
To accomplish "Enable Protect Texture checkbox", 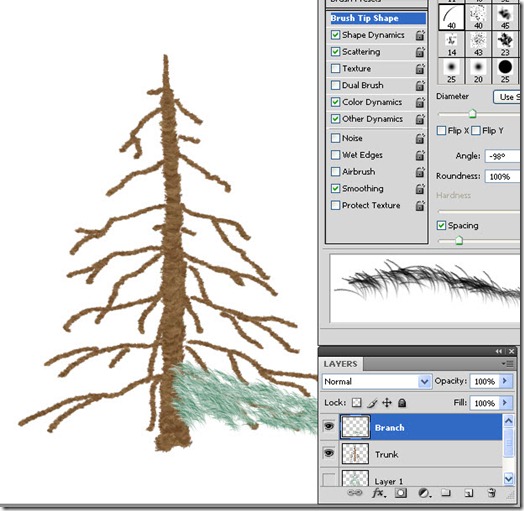I will 335,205.
